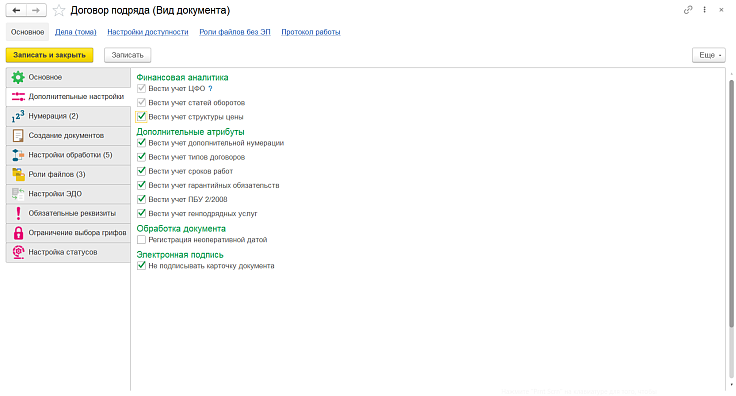The height and width of the screenshot is (396, 736).
Task: Click the workflow icon for Настройки обработки
Action: (18, 155)
